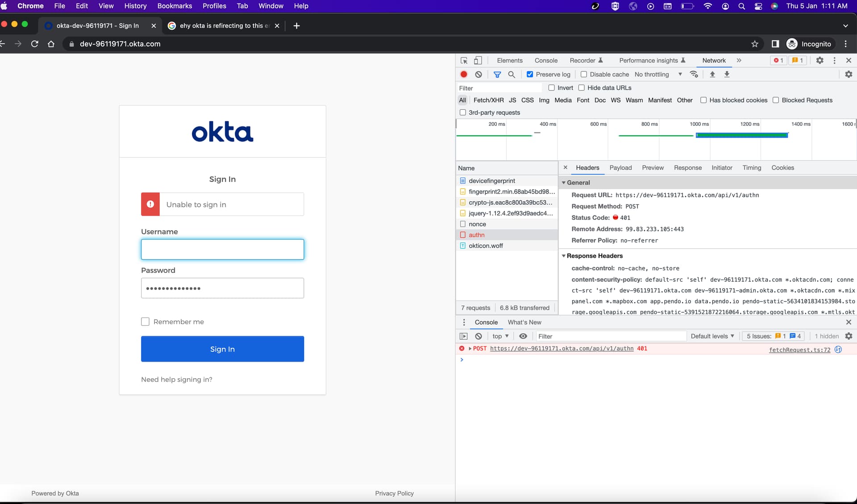Open the Need help signing in link
Viewport: 857px width, 504px height.
point(177,380)
